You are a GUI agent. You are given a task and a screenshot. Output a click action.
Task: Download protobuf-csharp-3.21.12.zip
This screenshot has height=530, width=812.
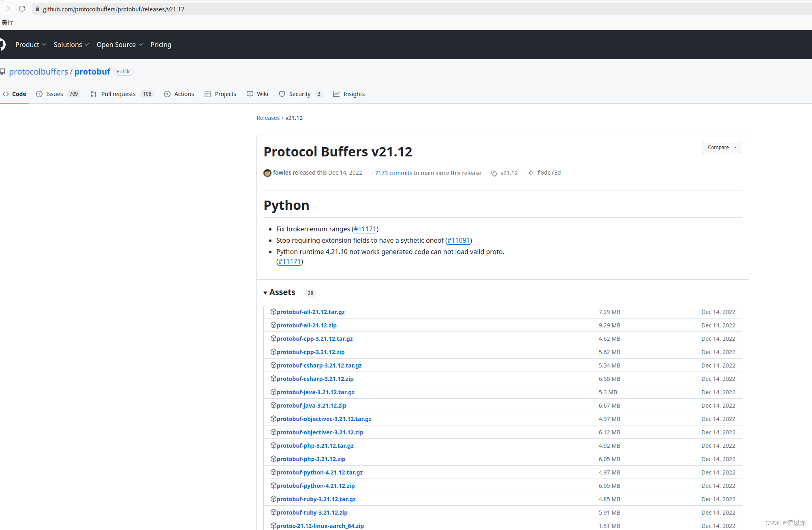pos(315,379)
